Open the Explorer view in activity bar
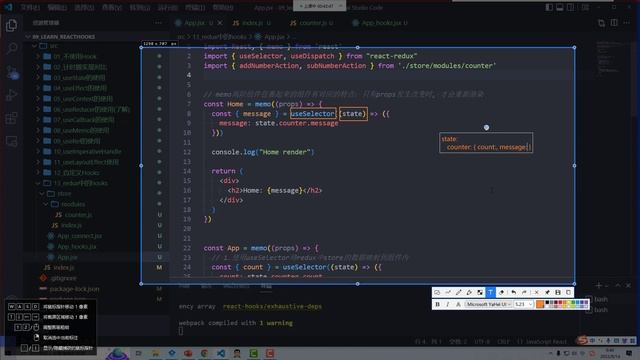The image size is (640, 360). point(11,25)
